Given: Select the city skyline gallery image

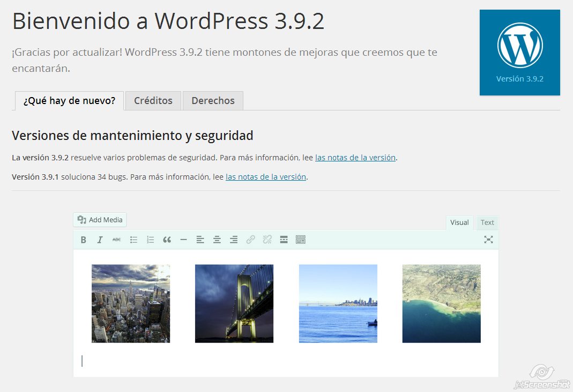Looking at the screenshot, I should [131, 304].
